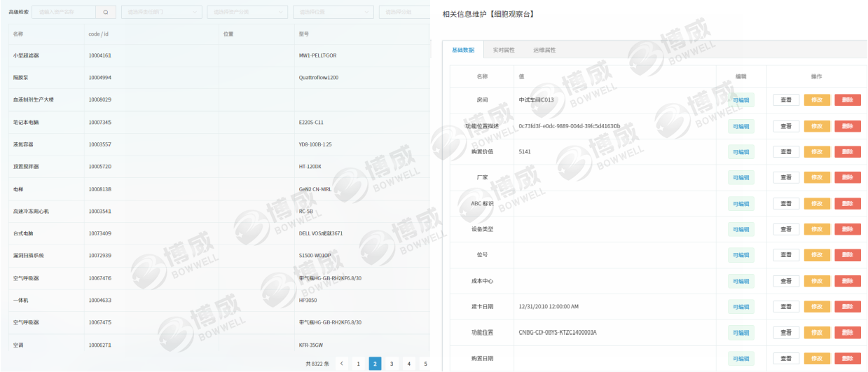The image size is (868, 372).
Task: Toggle 可编辑 tag for 设备类型 row
Action: [x=740, y=229]
